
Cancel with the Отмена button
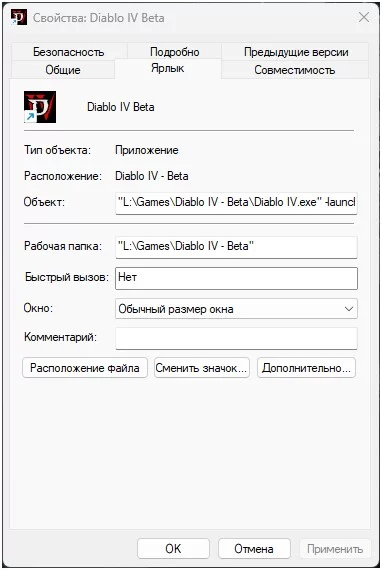pos(254,549)
